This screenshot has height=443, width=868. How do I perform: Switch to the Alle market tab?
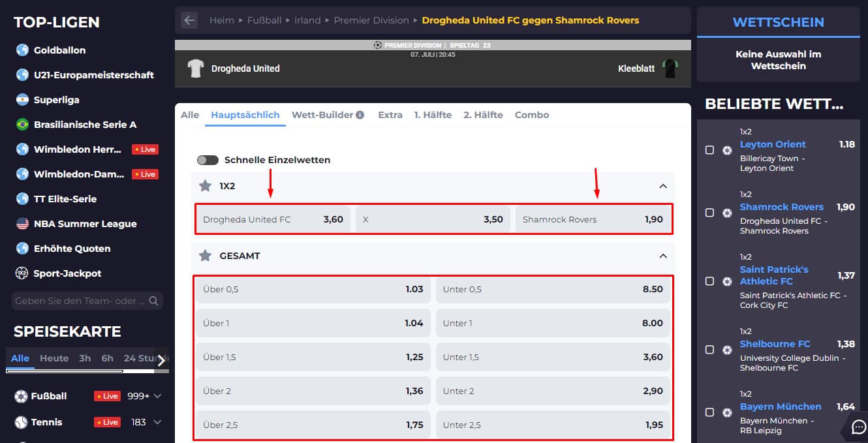point(190,115)
